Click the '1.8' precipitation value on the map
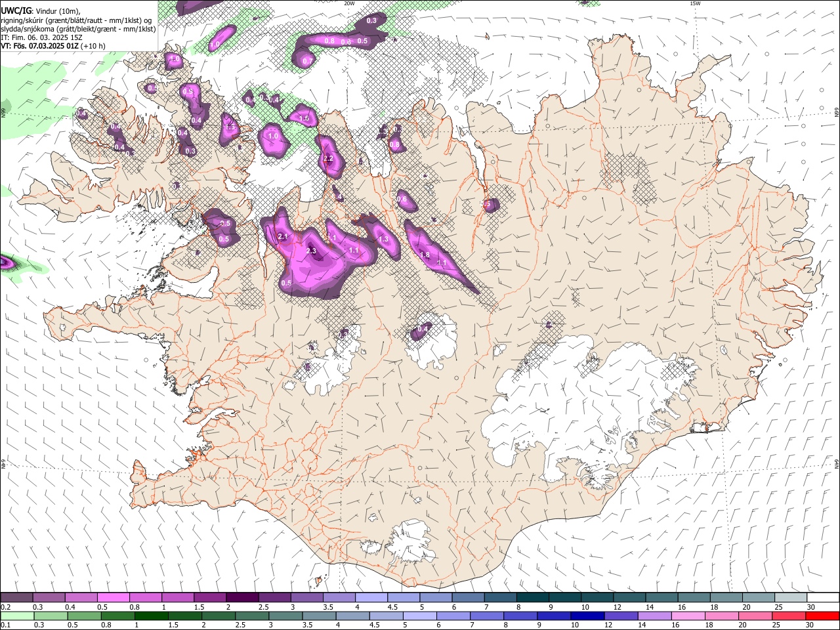840x630 pixels. [425, 255]
